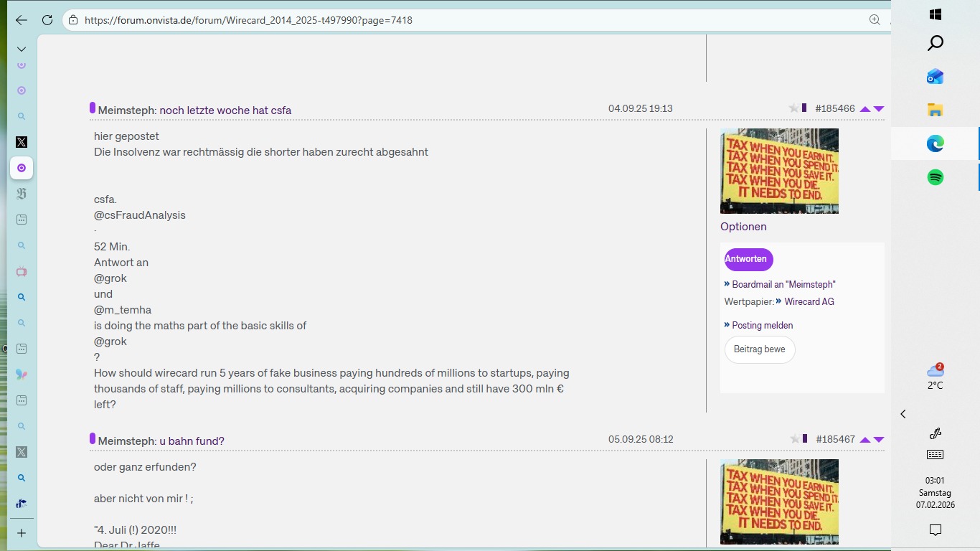Viewport: 980px width, 551px height.
Task: Reply with the Antworten button
Action: tap(748, 259)
